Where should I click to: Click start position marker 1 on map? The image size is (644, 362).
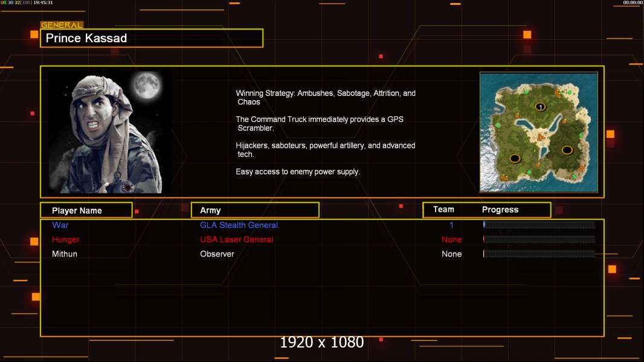pyautogui.click(x=541, y=107)
